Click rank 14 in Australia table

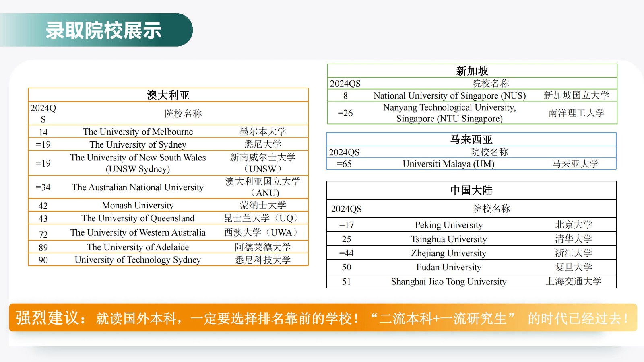[x=43, y=132]
